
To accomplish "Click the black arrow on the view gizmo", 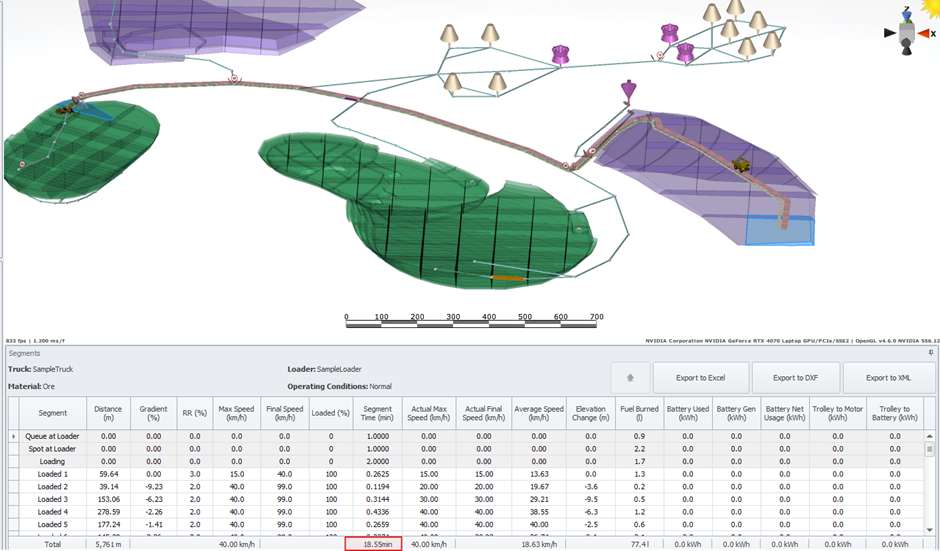I will [890, 33].
